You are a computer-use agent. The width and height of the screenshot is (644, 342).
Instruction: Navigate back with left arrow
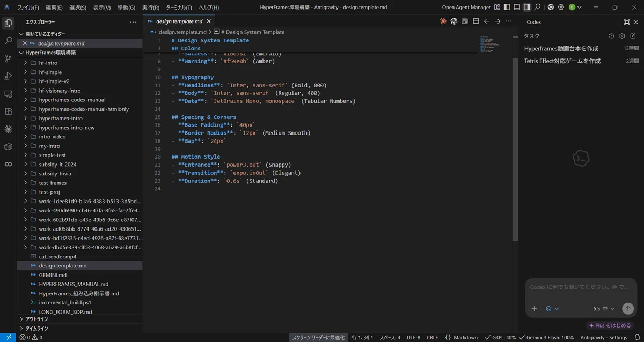[x=487, y=21]
